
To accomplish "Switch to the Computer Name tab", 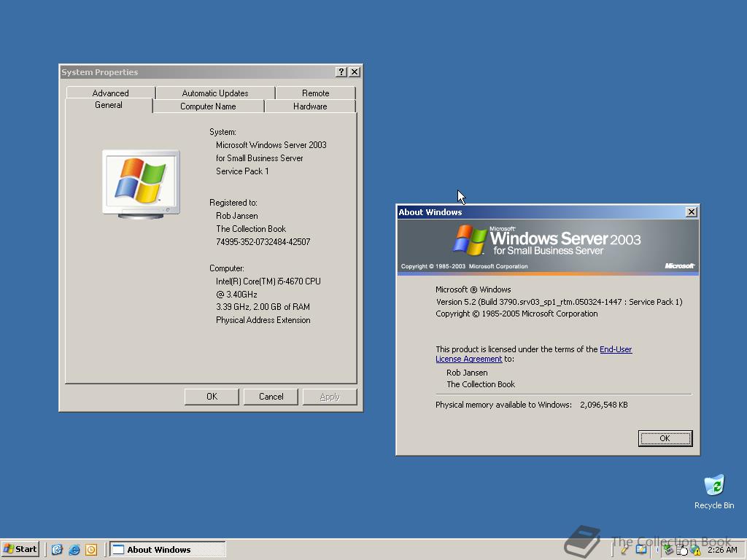I will (208, 106).
